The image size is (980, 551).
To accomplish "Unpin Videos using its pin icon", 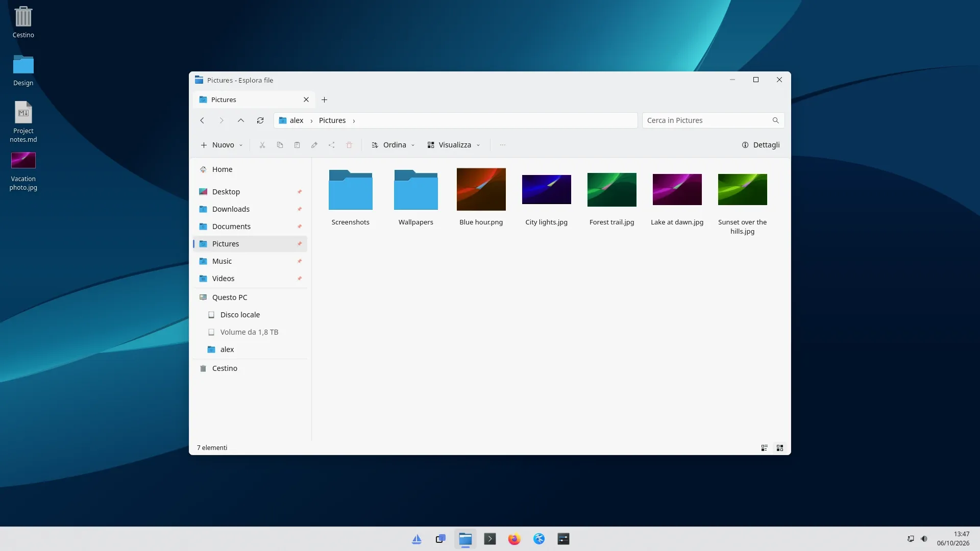I will pos(300,279).
